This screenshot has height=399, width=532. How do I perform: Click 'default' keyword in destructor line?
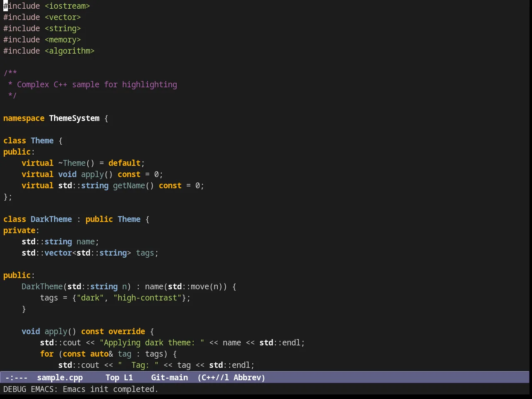124,163
